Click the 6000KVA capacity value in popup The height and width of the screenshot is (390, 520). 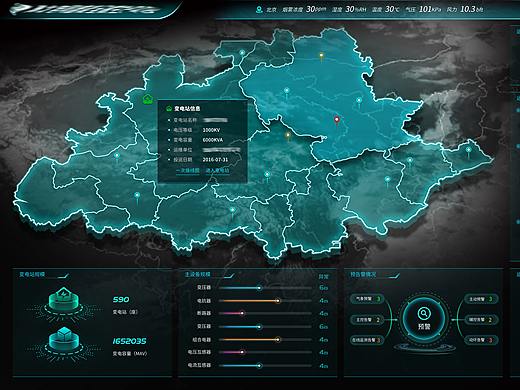[x=213, y=140]
